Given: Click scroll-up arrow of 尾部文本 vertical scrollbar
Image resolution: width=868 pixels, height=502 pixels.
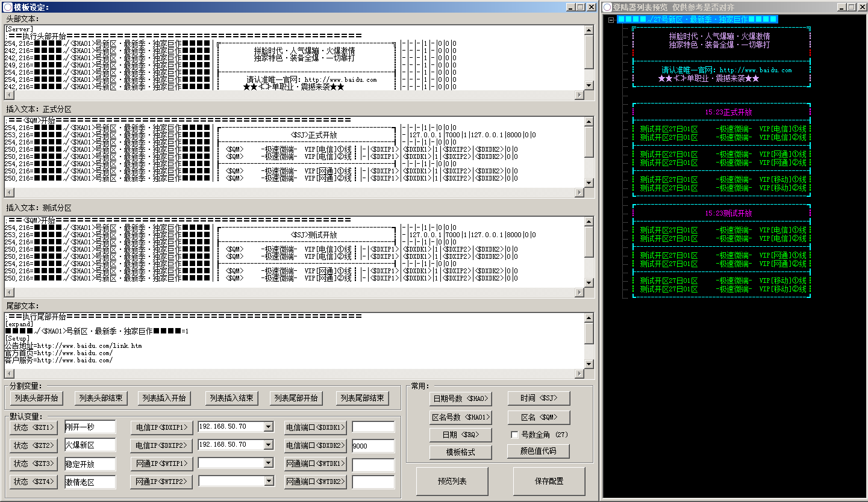Looking at the screenshot, I should tap(590, 318).
